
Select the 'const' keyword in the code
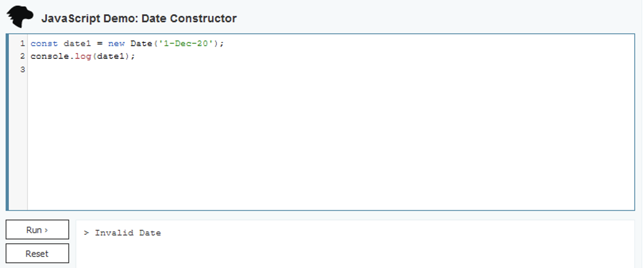(x=44, y=44)
